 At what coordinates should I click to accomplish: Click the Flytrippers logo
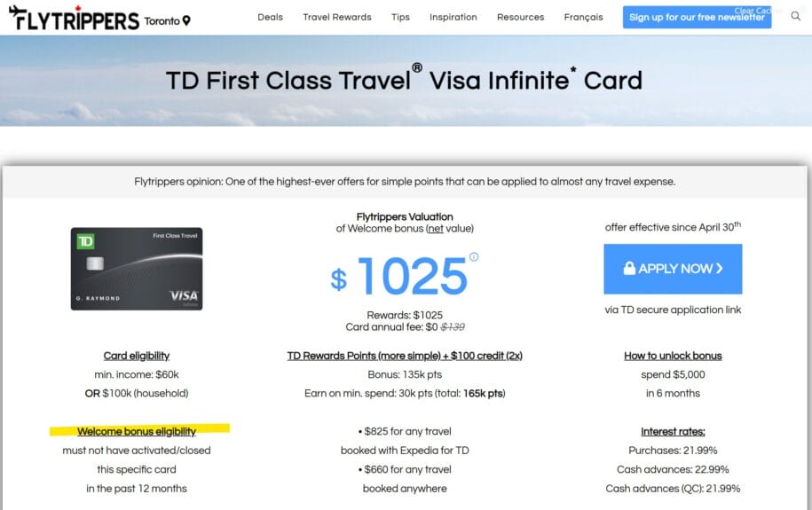pyautogui.click(x=75, y=18)
